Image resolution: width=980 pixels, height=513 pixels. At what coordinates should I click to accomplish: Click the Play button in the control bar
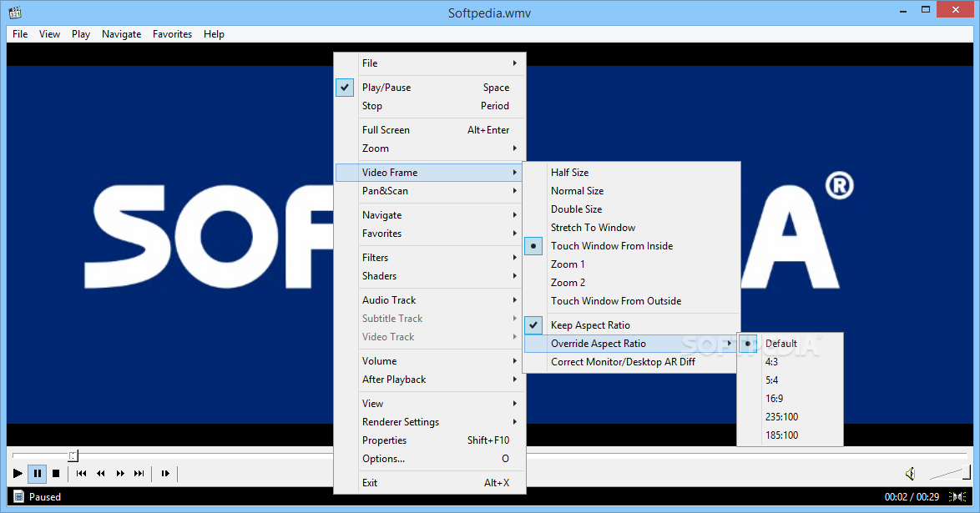18,474
